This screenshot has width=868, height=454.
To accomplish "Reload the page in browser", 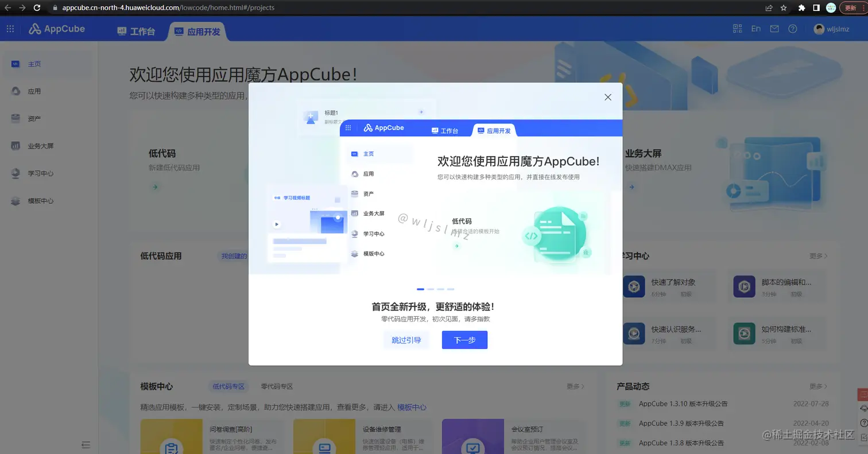I will click(37, 7).
